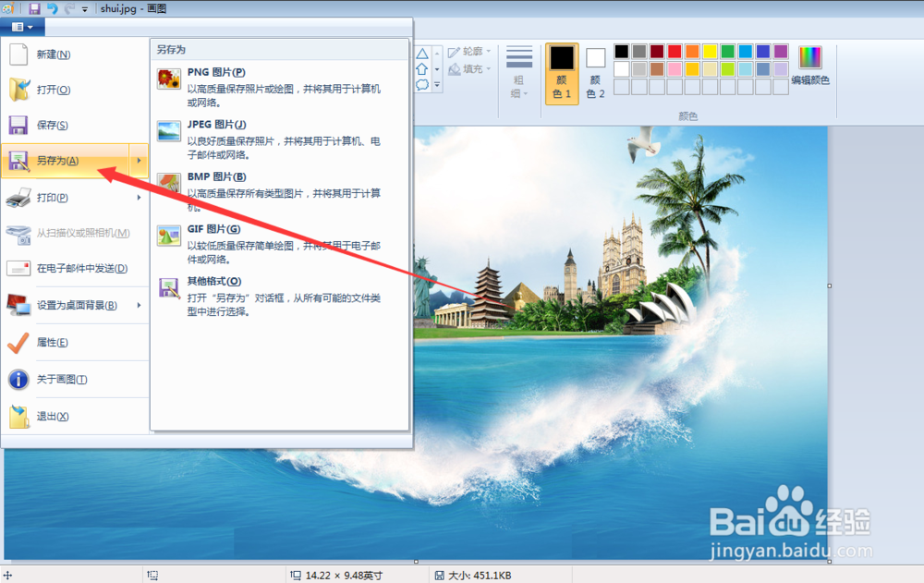Choose JPEG 图片 in the Save As submenu
The width and height of the screenshot is (924, 583).
[218, 124]
